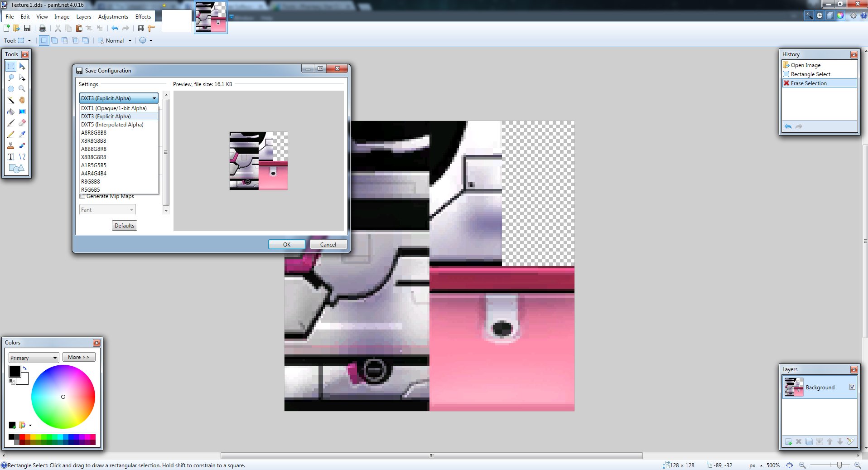Click the black primary color swatch

click(14, 371)
